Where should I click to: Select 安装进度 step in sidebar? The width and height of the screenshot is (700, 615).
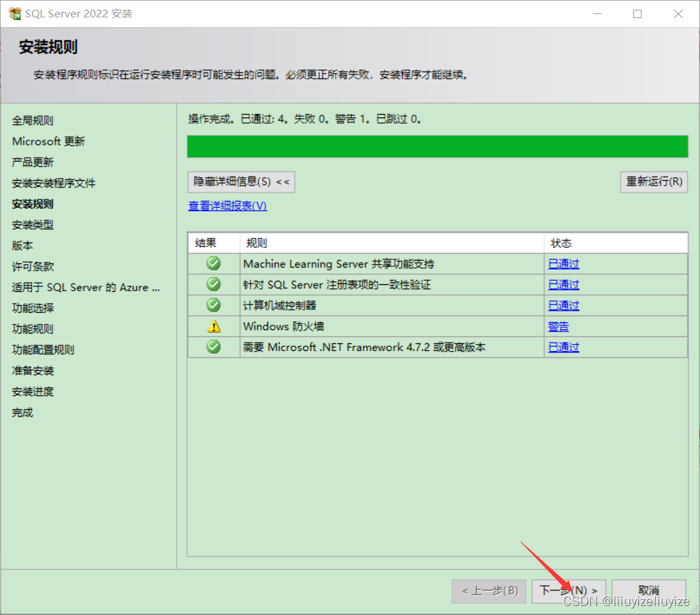pos(33,391)
